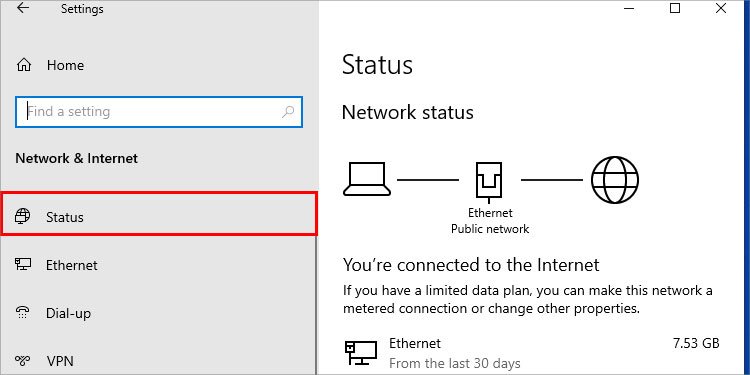Click the Status globe icon in sidebar
This screenshot has height=375, width=750.
[x=22, y=217]
